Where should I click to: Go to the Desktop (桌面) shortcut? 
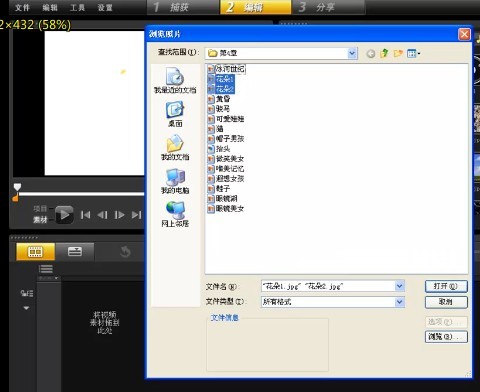pos(175,114)
